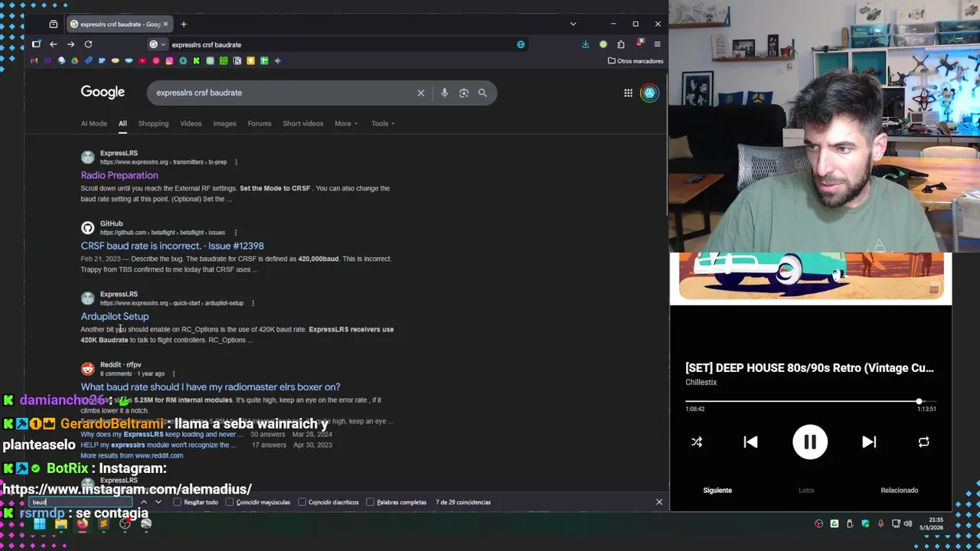Jump to the next find match

158,502
